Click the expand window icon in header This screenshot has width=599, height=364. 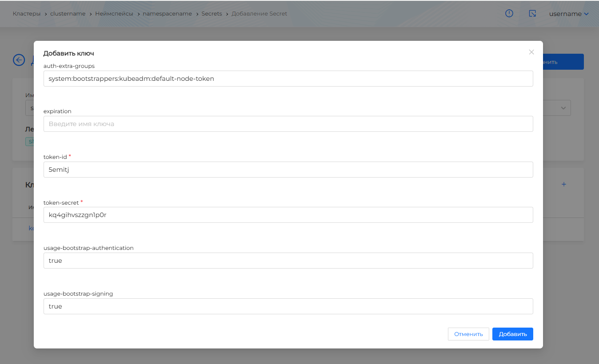532,14
